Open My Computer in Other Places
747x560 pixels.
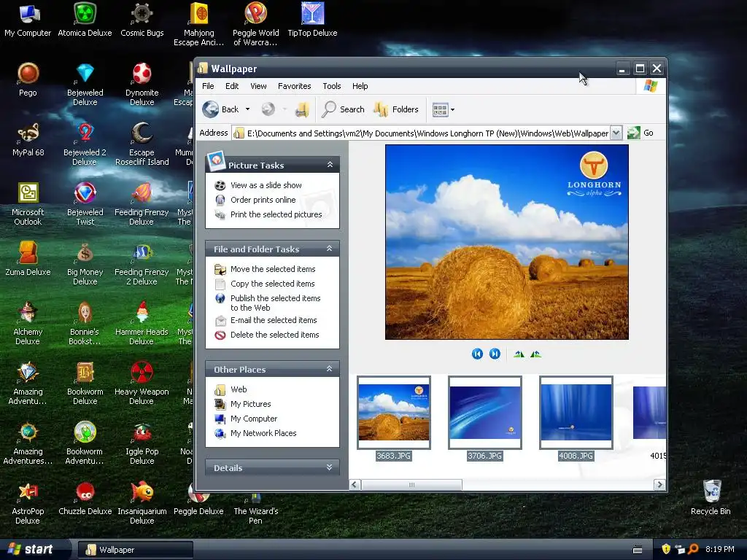click(253, 419)
